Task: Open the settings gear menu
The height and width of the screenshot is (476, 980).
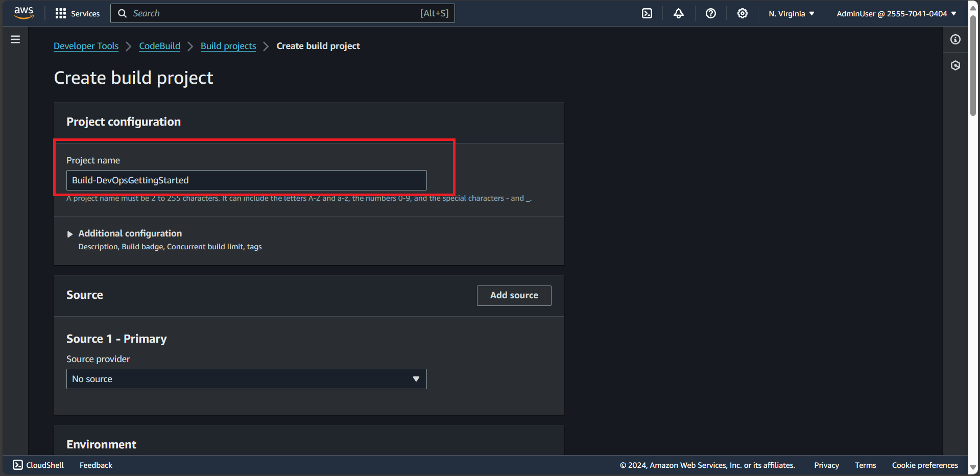Action: click(x=743, y=13)
